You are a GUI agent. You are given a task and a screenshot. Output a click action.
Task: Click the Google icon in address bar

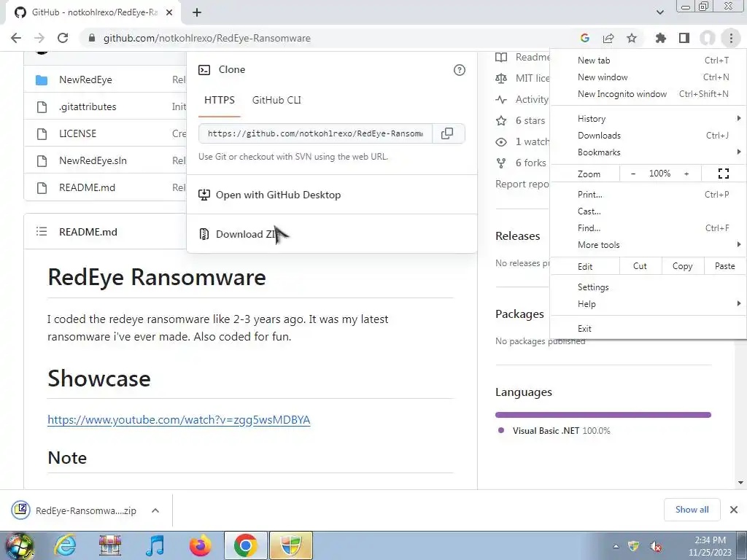585,38
